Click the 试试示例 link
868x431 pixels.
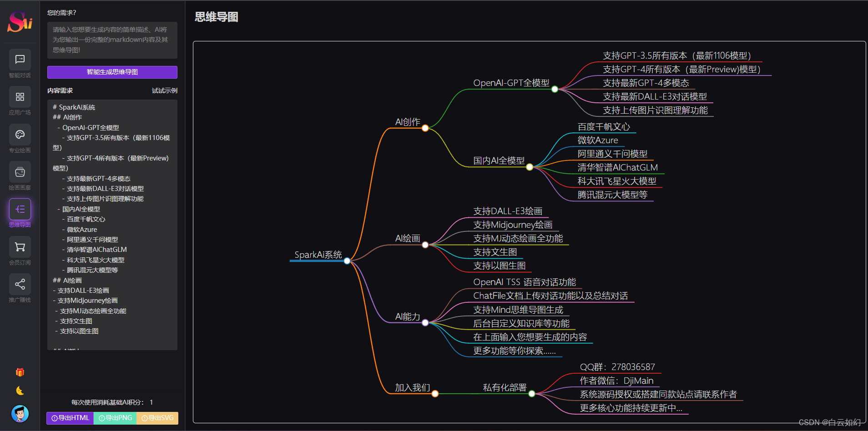pyautogui.click(x=165, y=90)
